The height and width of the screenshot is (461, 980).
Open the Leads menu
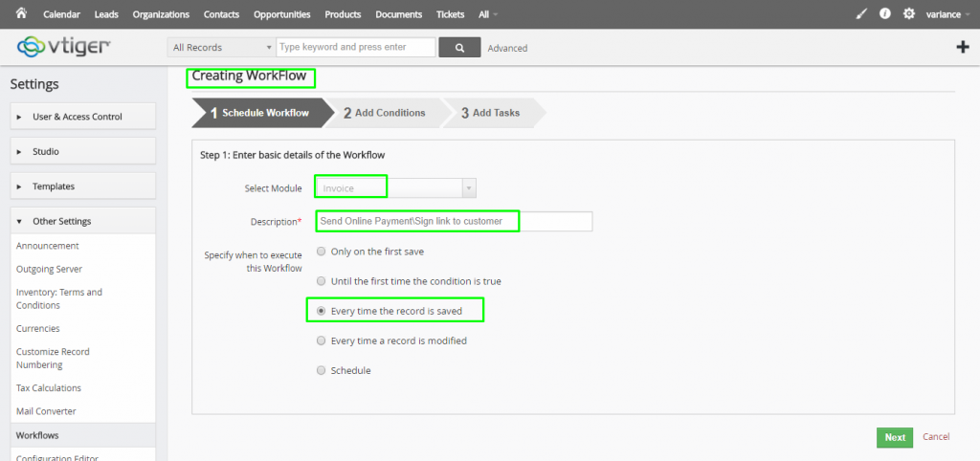(106, 14)
